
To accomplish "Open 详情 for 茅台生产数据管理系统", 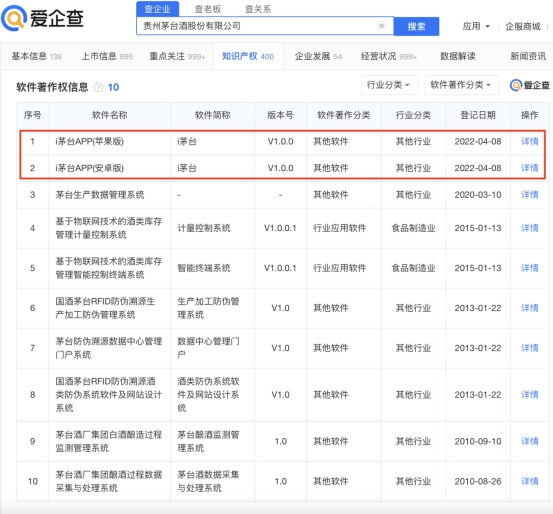I will coord(530,195).
